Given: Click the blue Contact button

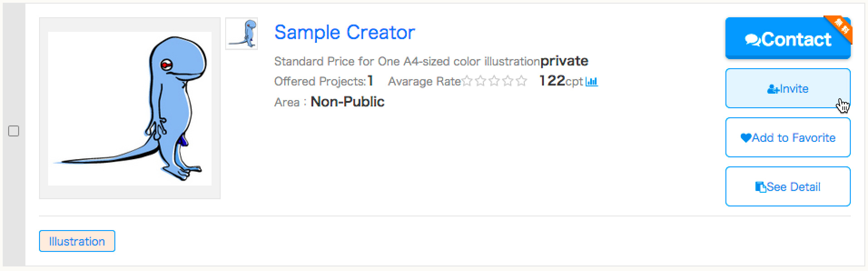Looking at the screenshot, I should (x=788, y=38).
